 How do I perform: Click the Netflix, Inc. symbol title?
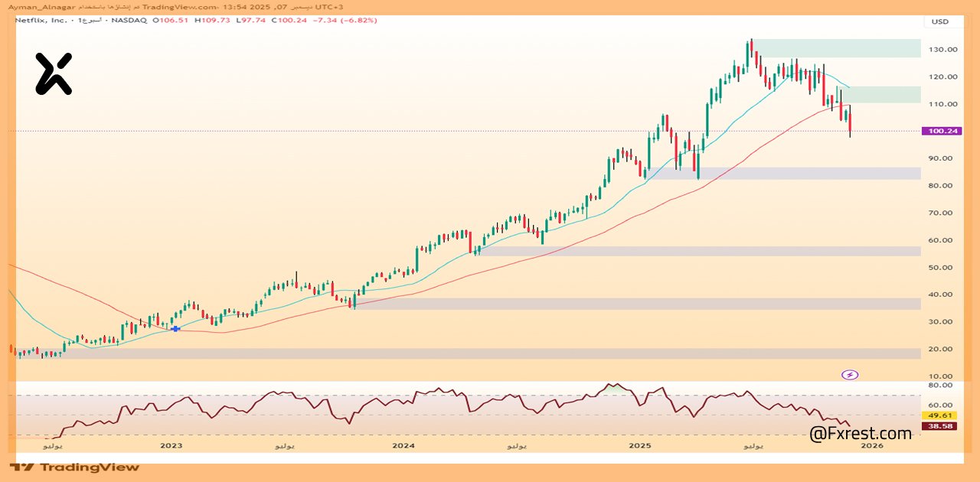[42, 20]
